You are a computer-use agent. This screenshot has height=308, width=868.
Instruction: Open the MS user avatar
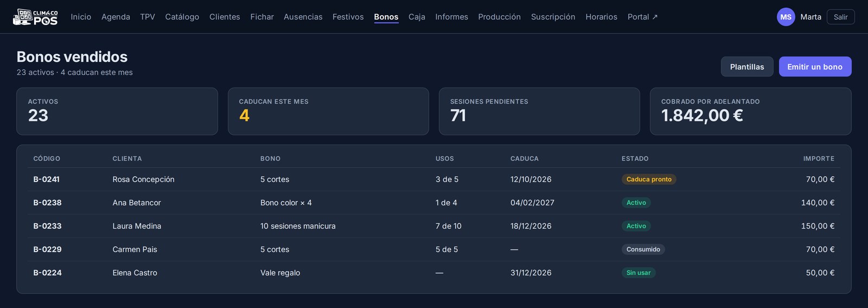point(786,17)
